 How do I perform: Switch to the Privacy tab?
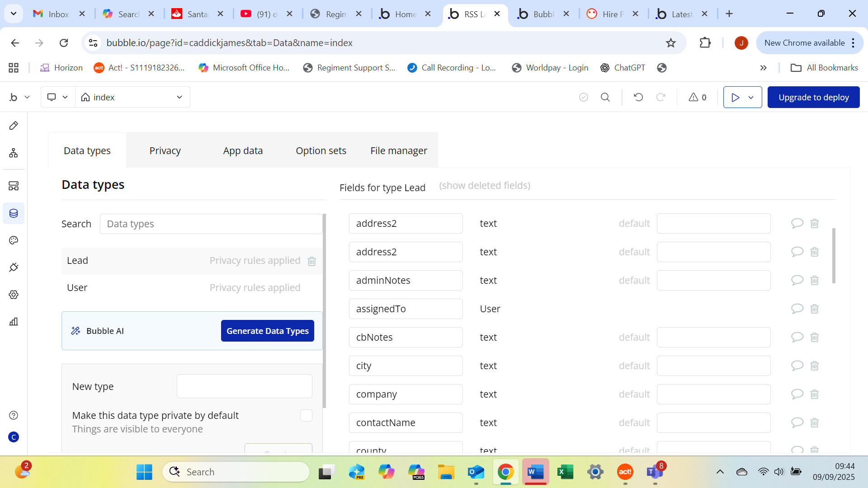point(165,150)
